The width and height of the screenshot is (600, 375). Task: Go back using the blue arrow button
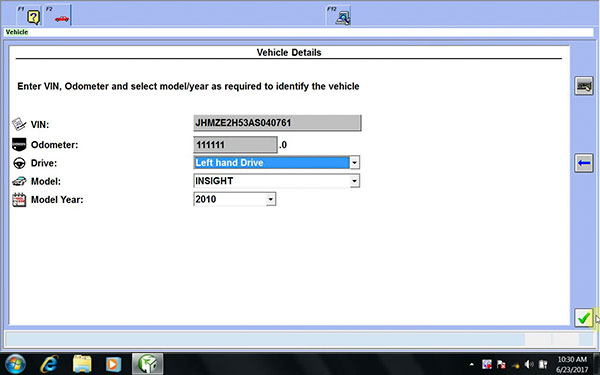584,163
